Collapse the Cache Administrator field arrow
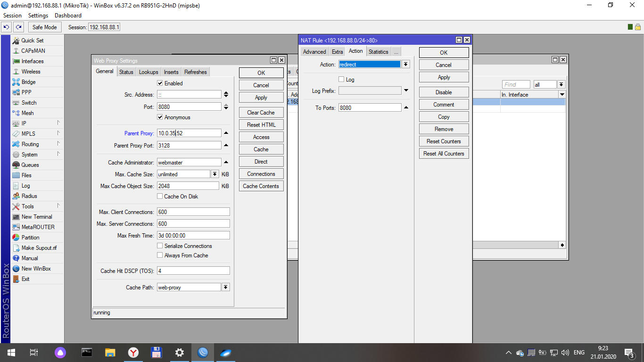This screenshot has width=644, height=362. [x=226, y=163]
